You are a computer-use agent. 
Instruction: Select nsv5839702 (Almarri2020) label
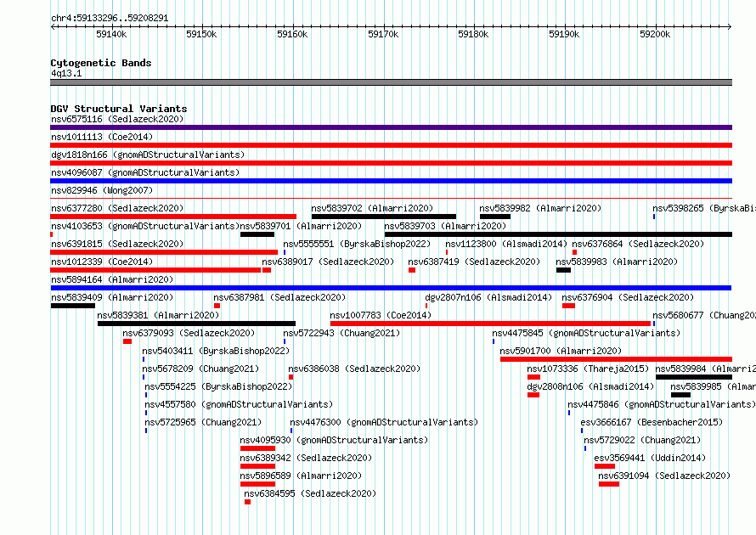tap(372, 208)
